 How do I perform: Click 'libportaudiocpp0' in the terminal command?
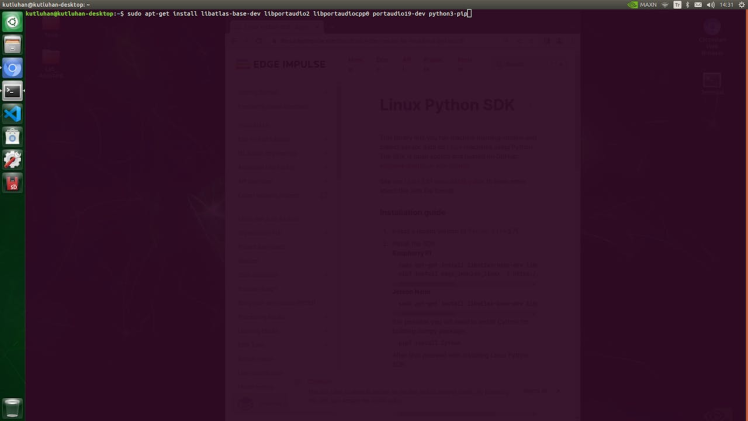pyautogui.click(x=341, y=14)
